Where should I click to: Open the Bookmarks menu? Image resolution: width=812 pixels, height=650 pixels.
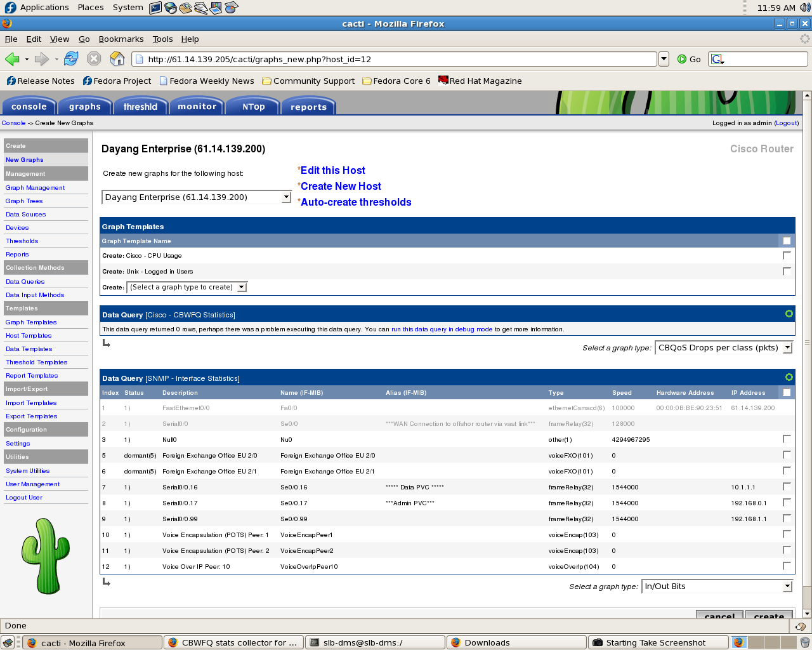click(121, 39)
